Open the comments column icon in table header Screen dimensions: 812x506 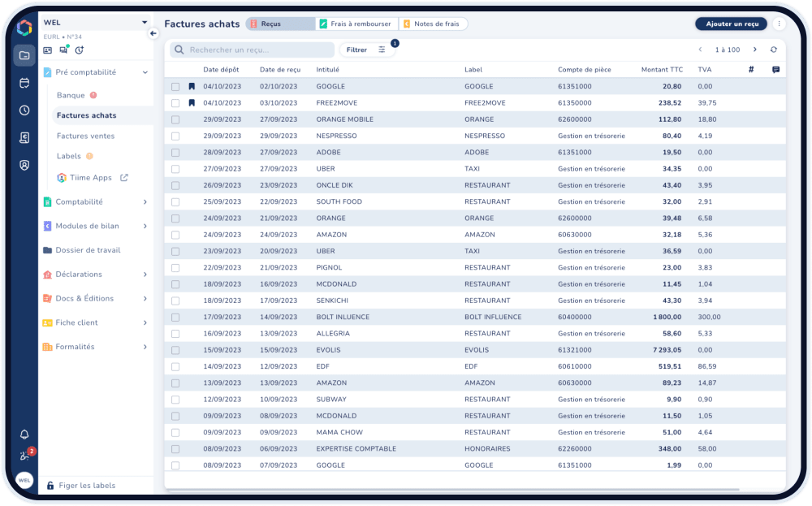pos(776,69)
